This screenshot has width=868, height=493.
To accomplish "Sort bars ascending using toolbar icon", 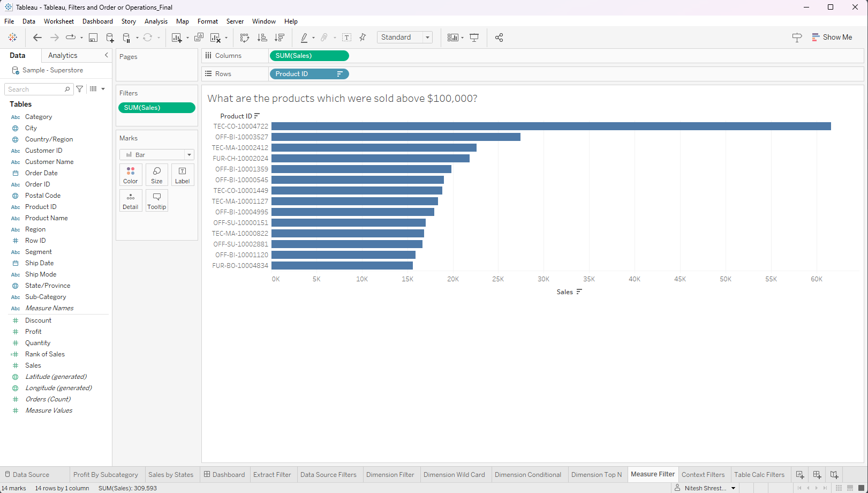I will [x=262, y=38].
